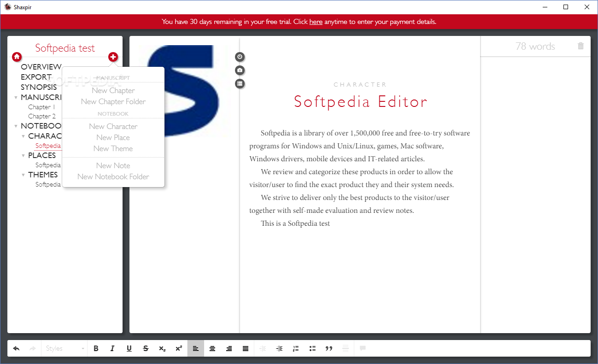
Task: Insert a numbered list
Action: [296, 348]
